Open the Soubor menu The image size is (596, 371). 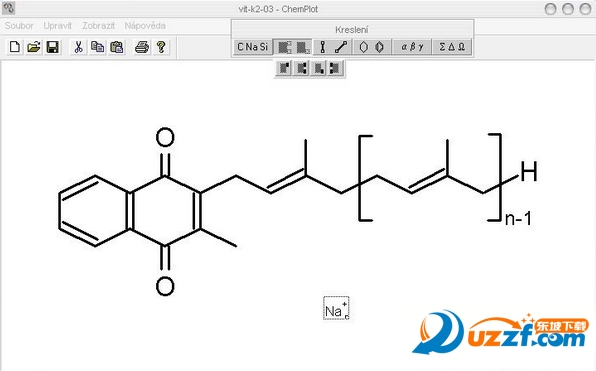19,26
